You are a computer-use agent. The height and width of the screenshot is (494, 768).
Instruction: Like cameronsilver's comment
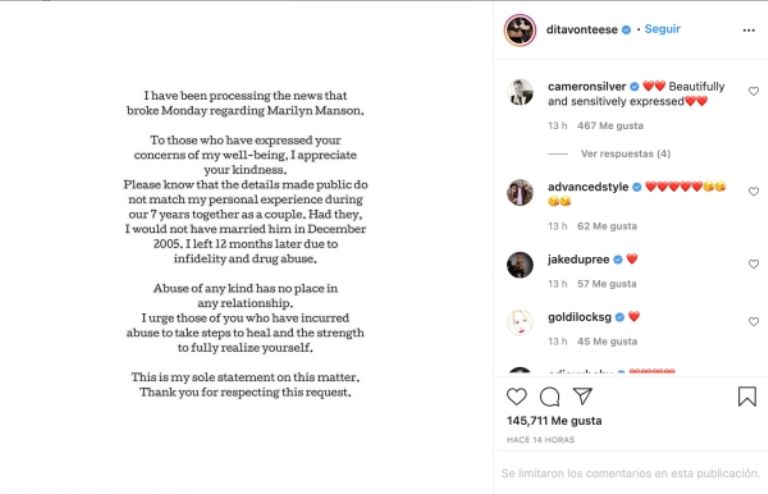753,91
